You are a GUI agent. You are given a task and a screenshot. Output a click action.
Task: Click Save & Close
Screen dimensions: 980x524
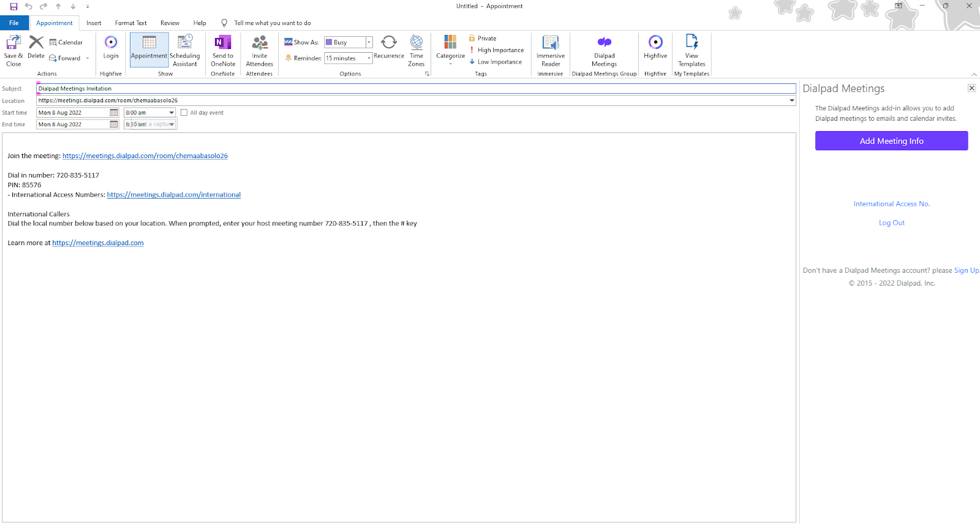point(13,50)
